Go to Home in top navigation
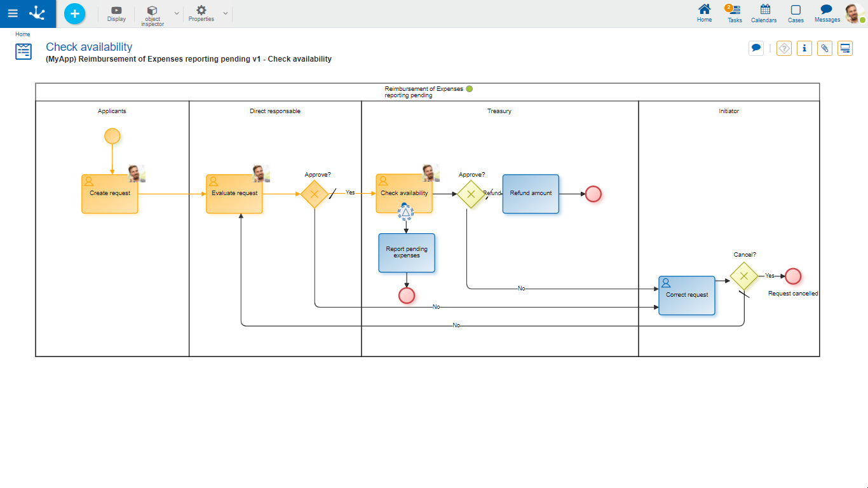Viewport: 868px width, 488px height. (704, 13)
